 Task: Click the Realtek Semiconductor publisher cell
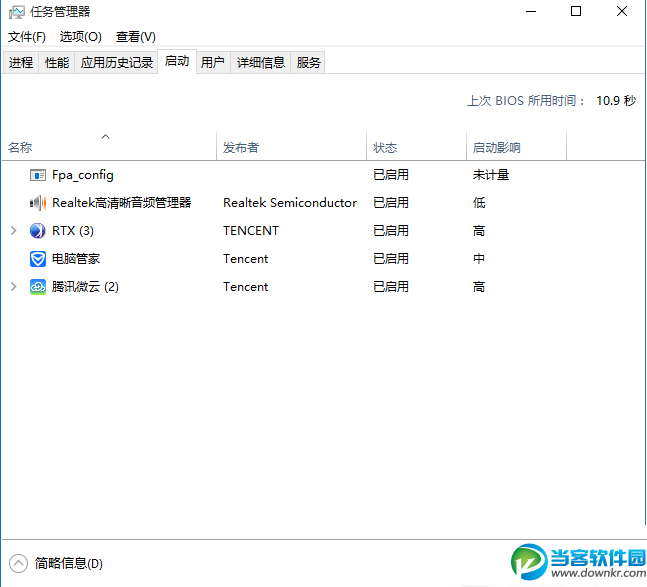[x=290, y=203]
